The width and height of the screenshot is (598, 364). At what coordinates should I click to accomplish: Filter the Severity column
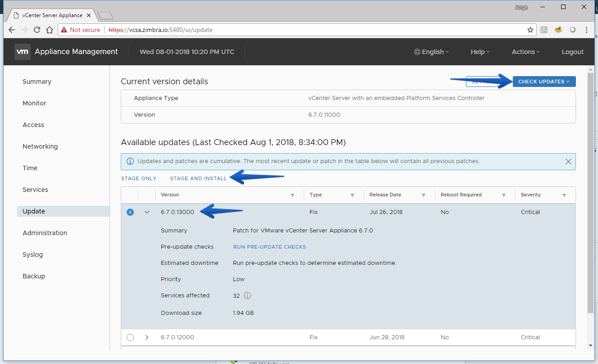(x=564, y=195)
